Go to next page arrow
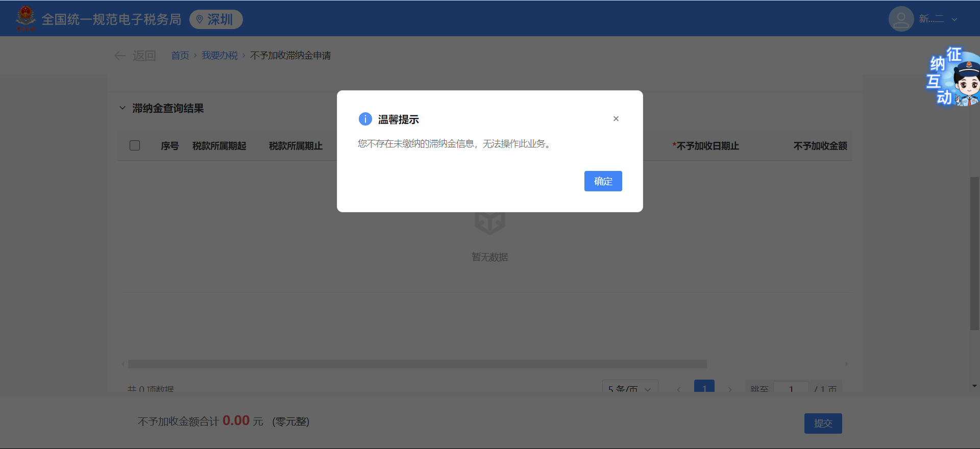The width and height of the screenshot is (980, 449). 730,389
